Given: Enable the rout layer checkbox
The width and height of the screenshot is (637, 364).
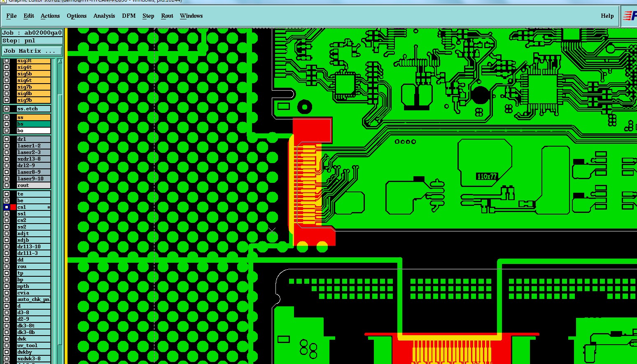Looking at the screenshot, I should [7, 185].
